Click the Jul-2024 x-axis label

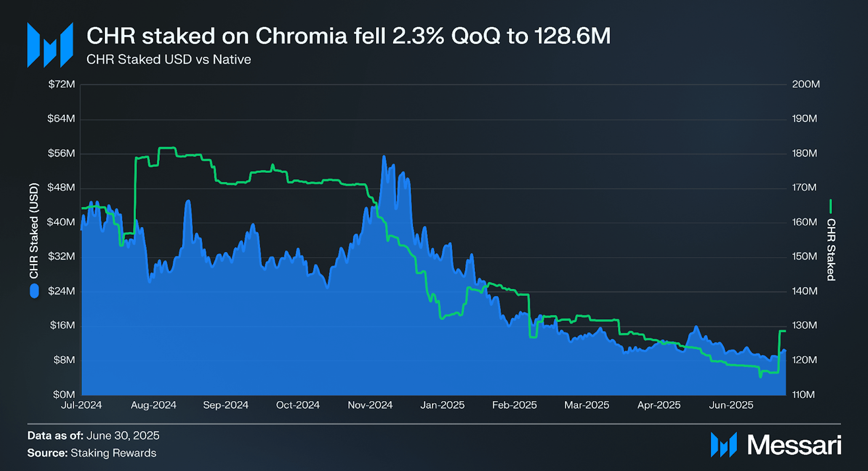pyautogui.click(x=81, y=405)
